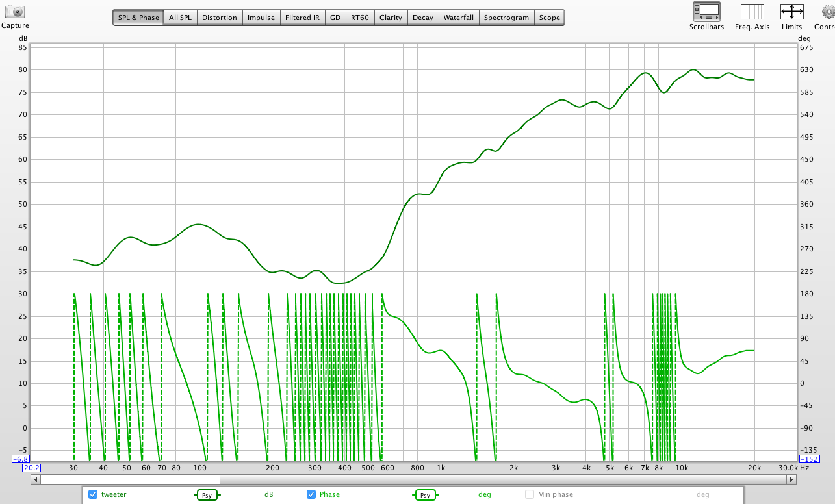The height and width of the screenshot is (504, 835).
Task: Open the Controls gear icon
Action: coord(828,11)
